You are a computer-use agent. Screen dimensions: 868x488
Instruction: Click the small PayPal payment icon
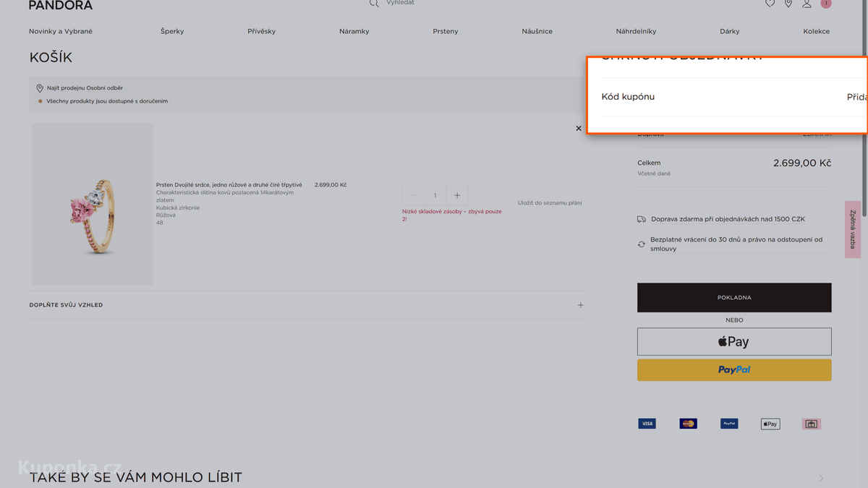(729, 424)
